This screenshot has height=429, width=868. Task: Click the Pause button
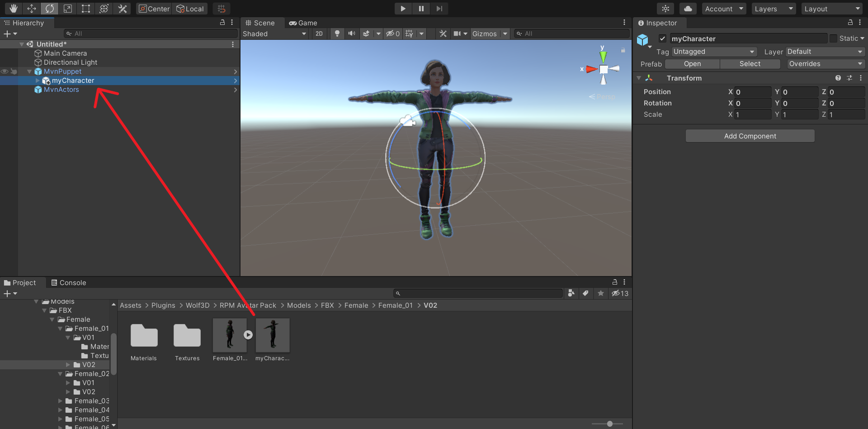coord(421,9)
